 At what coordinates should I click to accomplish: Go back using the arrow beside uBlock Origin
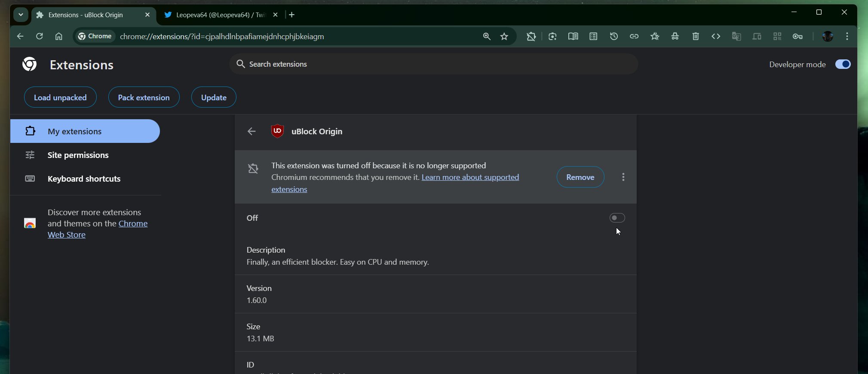click(x=252, y=131)
